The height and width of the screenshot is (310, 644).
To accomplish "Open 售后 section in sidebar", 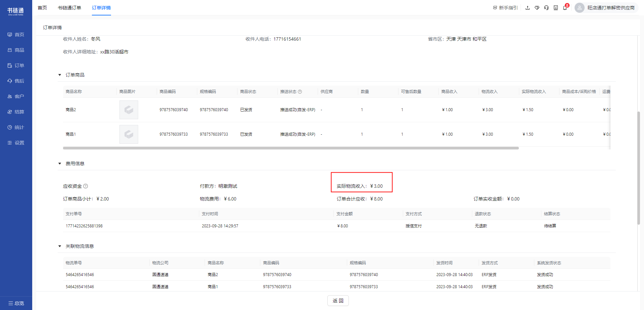I will [16, 81].
